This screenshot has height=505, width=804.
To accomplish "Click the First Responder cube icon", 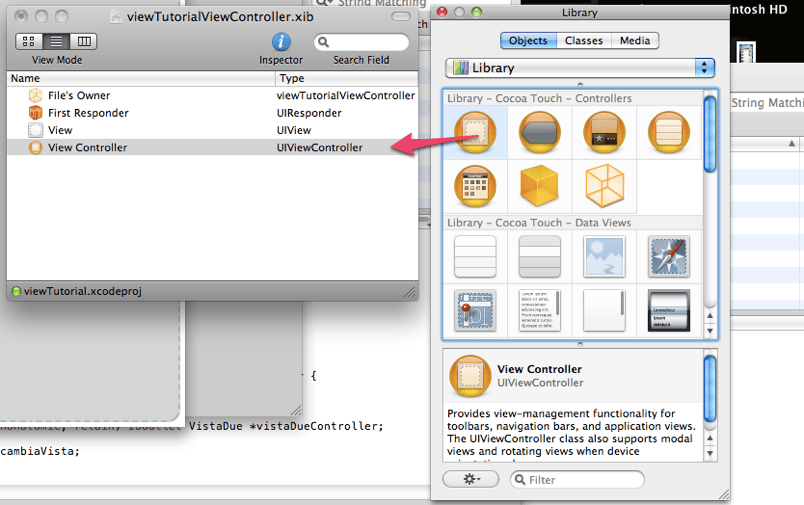I will (x=35, y=113).
